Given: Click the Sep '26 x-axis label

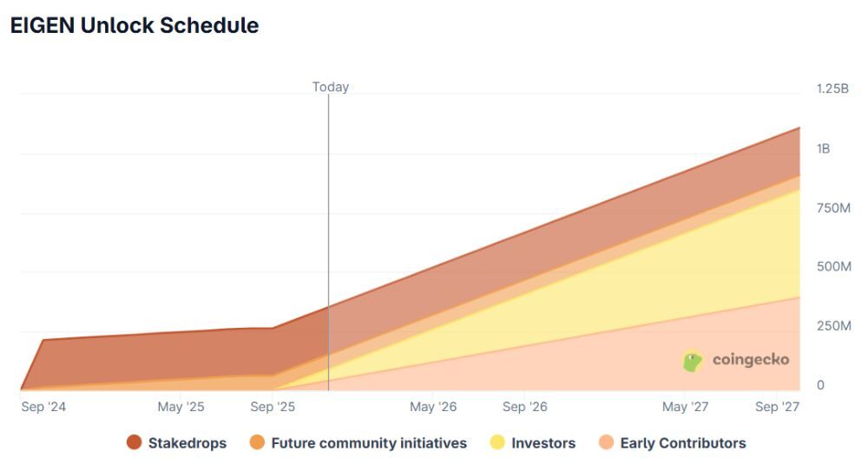Looking at the screenshot, I should [525, 406].
